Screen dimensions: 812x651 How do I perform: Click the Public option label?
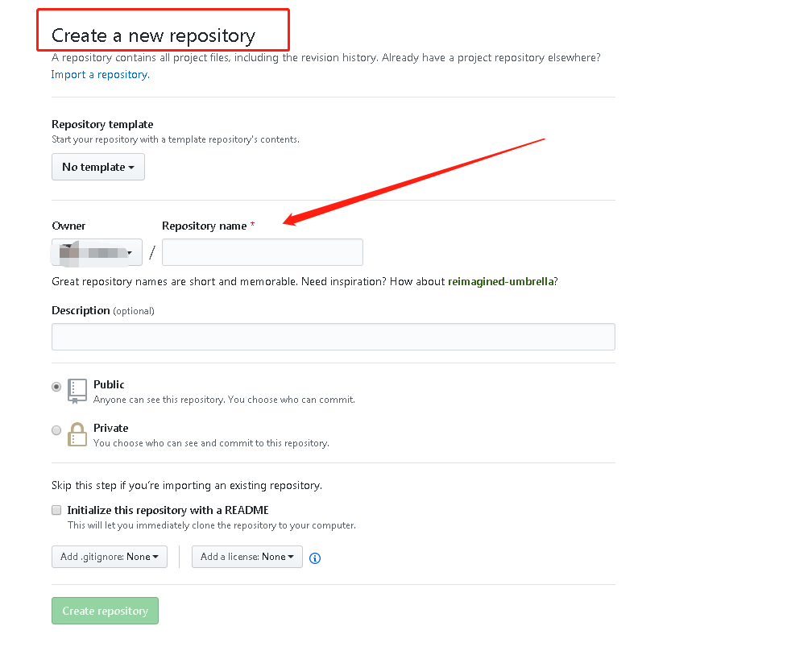[109, 385]
